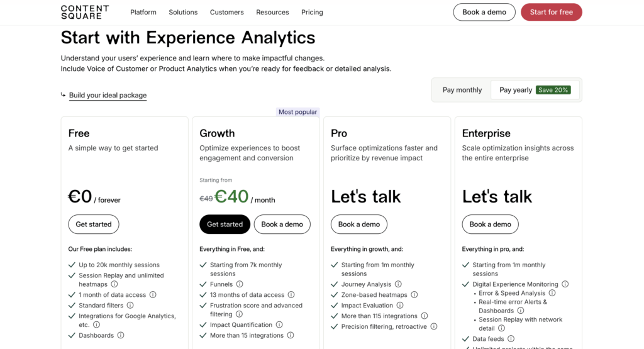Open info icon for Zone-based heatmaps

[x=414, y=294]
